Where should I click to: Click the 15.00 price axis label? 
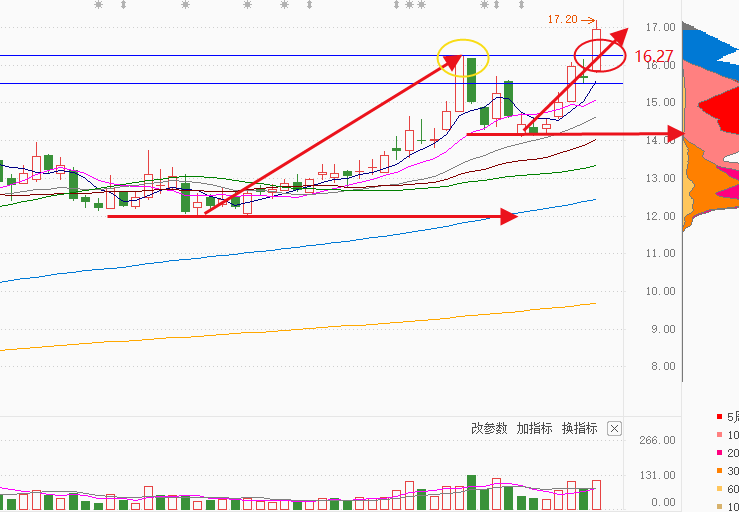coord(660,102)
